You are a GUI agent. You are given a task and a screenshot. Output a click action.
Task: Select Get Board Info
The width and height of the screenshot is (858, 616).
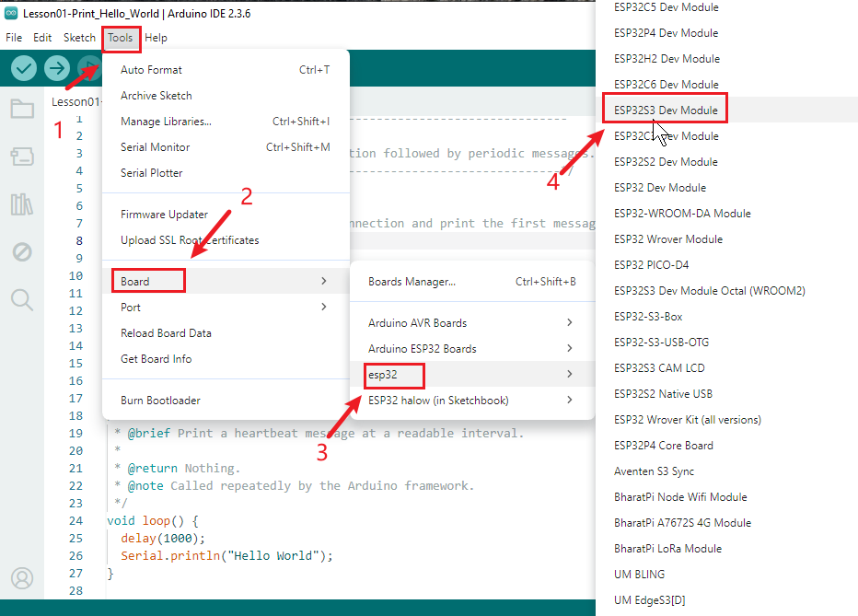pyautogui.click(x=226, y=358)
